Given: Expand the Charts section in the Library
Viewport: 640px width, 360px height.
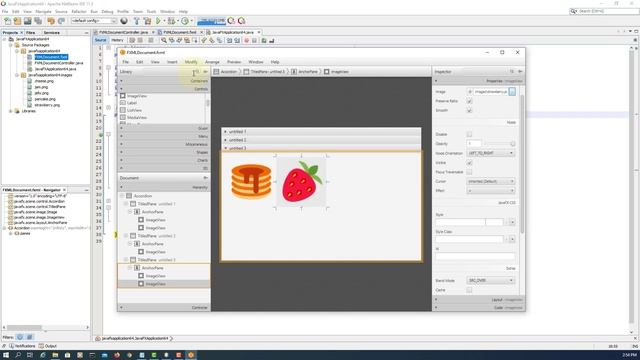Looking at the screenshot, I should click(164, 160).
